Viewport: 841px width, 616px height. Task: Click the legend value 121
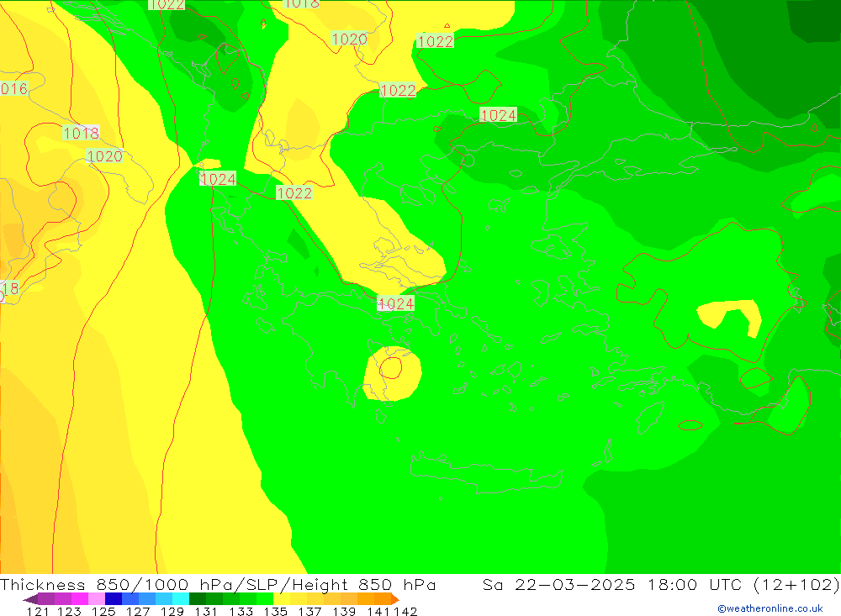[x=38, y=611]
